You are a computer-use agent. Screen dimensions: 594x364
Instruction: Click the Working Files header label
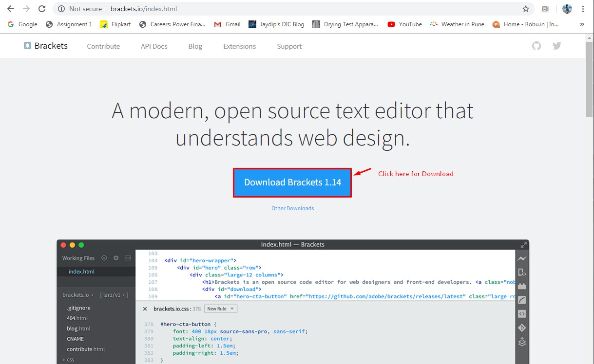tap(78, 258)
